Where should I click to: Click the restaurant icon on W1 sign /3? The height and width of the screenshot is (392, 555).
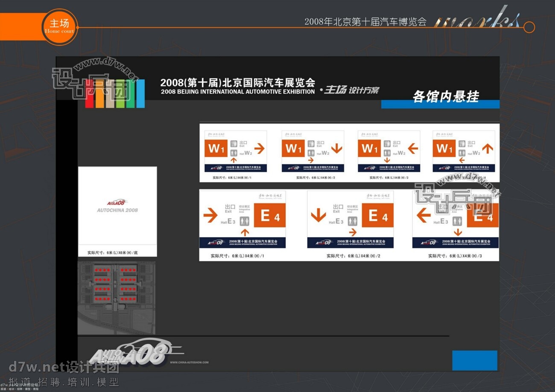click(387, 144)
